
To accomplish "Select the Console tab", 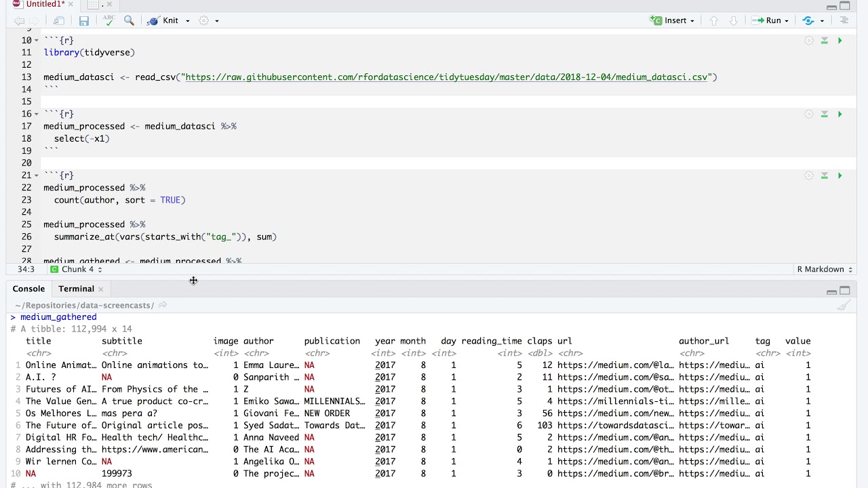I will click(28, 289).
